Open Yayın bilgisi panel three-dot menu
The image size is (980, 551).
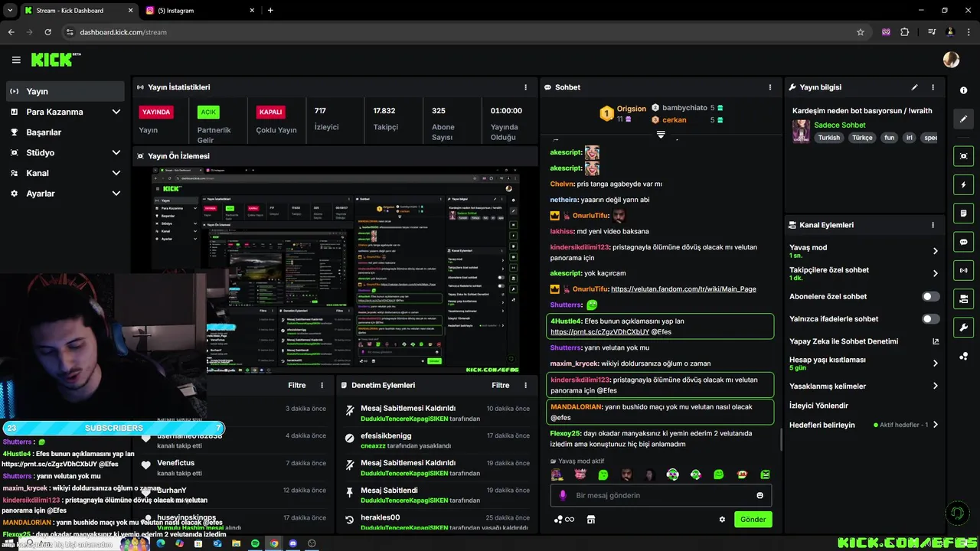click(x=933, y=87)
